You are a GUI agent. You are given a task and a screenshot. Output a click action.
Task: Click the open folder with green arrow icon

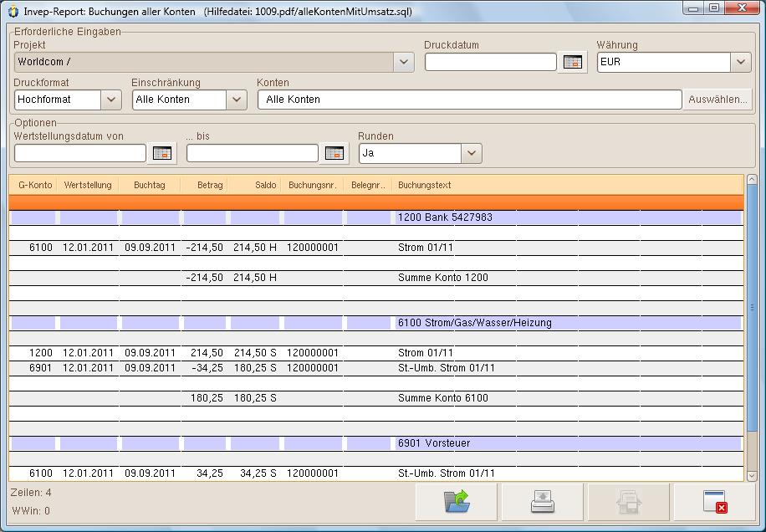457,502
